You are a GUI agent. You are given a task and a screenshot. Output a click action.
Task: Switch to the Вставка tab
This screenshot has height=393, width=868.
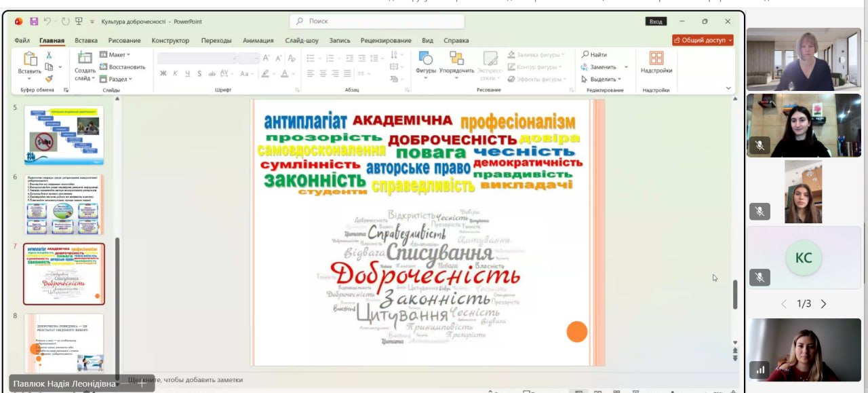(86, 41)
